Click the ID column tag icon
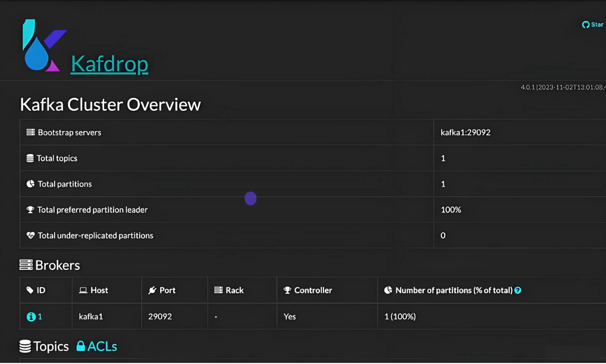This screenshot has height=364, width=606. coord(30,290)
